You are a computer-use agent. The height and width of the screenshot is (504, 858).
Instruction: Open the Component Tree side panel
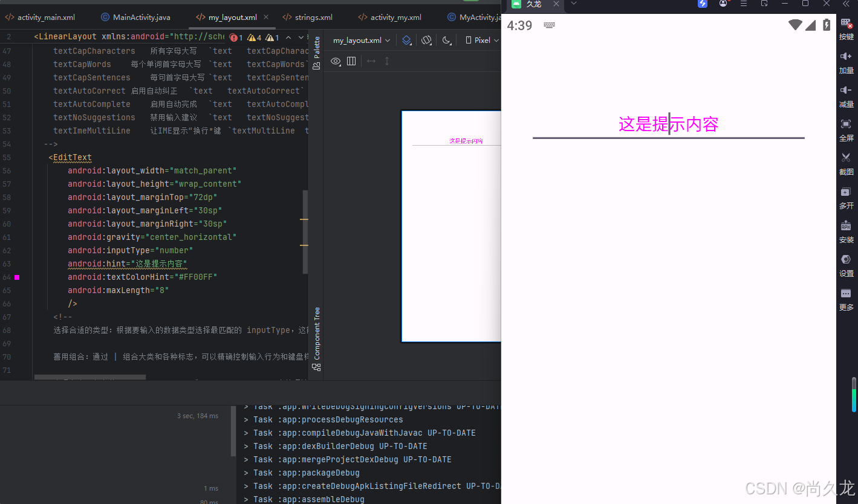316,338
